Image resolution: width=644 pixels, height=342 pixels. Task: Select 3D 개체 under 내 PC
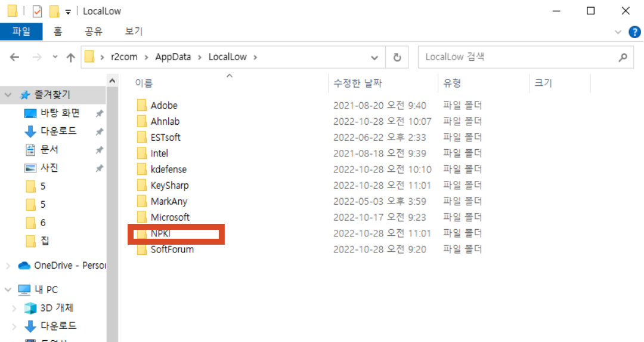point(57,308)
